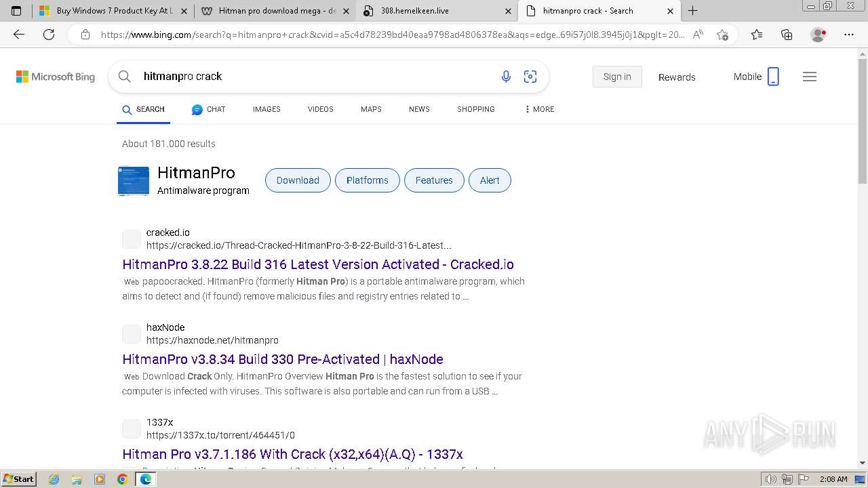
Task: Open Read aloud icon in address bar
Action: pyautogui.click(x=697, y=35)
